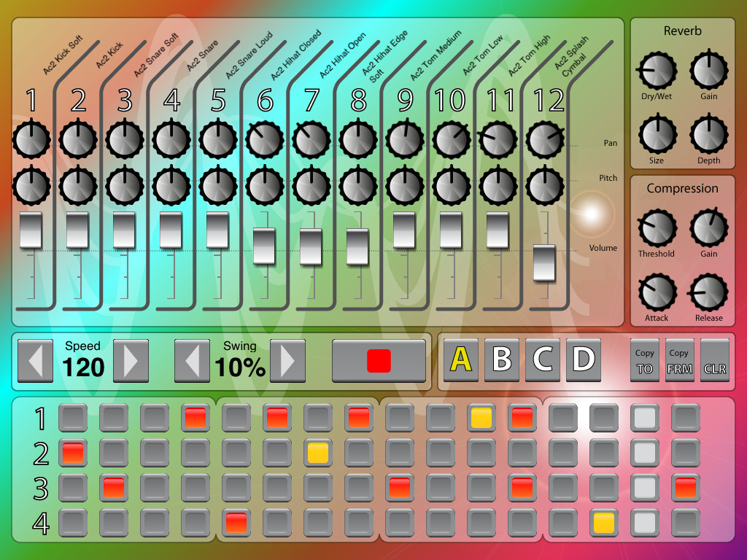747x560 pixels.
Task: Toggle row 1 step 4 red pad
Action: (196, 418)
